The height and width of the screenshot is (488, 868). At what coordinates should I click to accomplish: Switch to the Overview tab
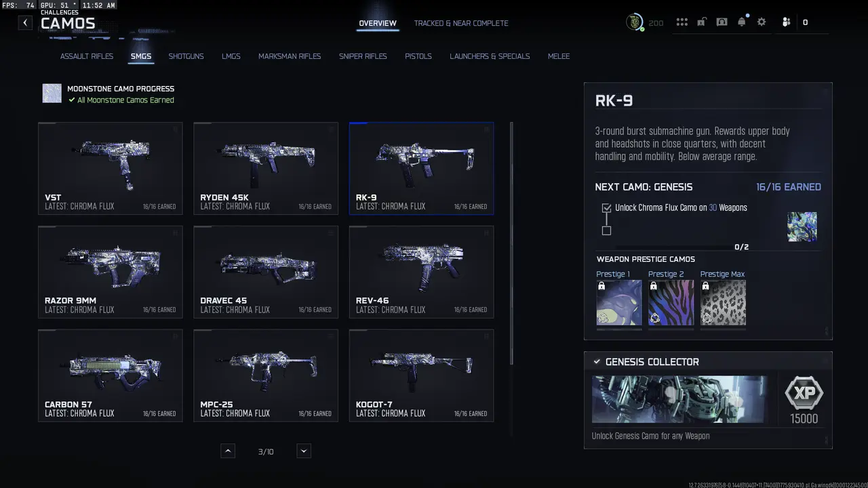point(378,23)
